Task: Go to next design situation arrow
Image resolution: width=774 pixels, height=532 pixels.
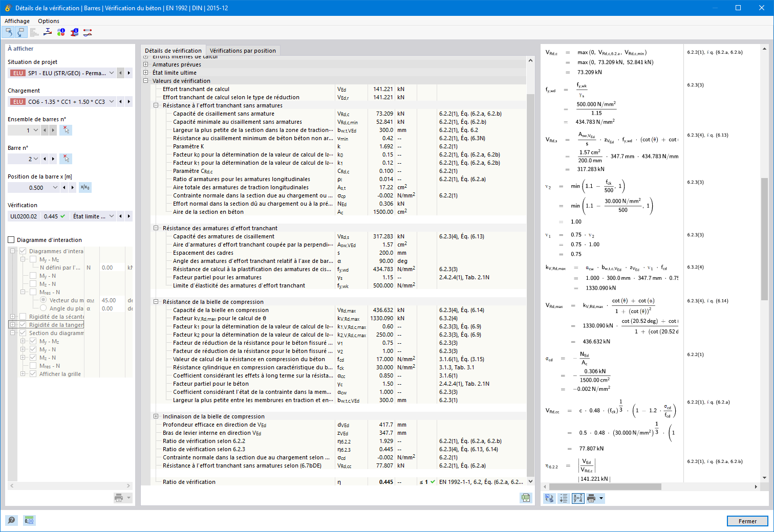Action: click(129, 73)
